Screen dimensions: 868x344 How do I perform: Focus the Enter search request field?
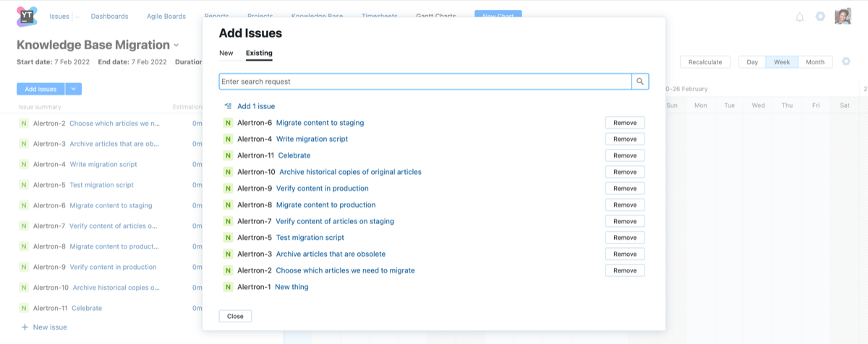tap(425, 82)
